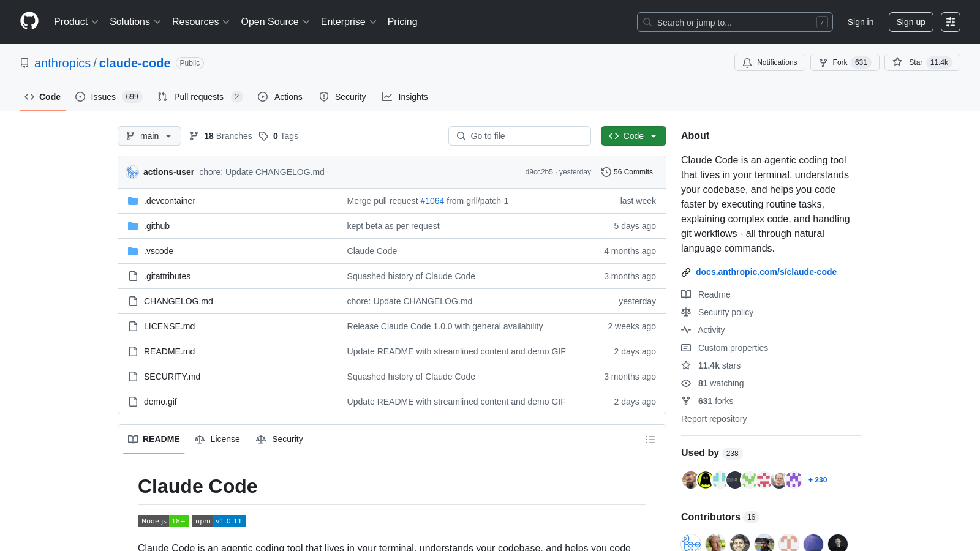Click the branch icon beside 18 Branches
Screen dimensions: 980x551
[194, 136]
